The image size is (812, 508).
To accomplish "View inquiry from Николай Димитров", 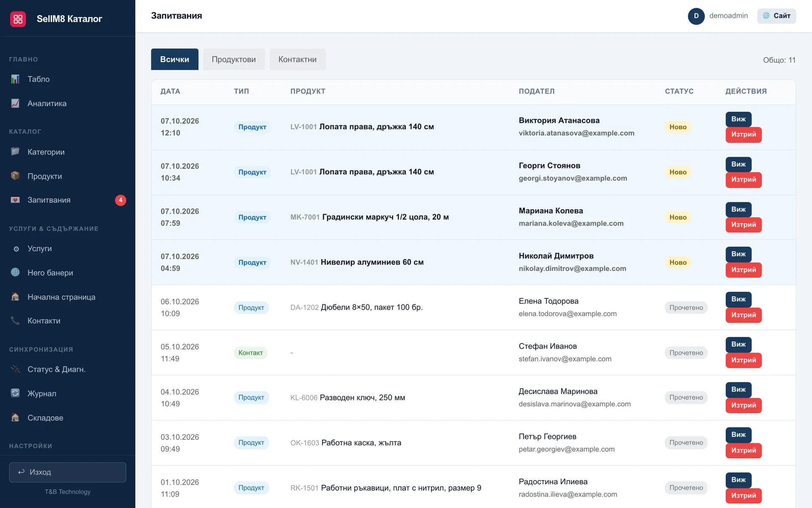I will (738, 254).
